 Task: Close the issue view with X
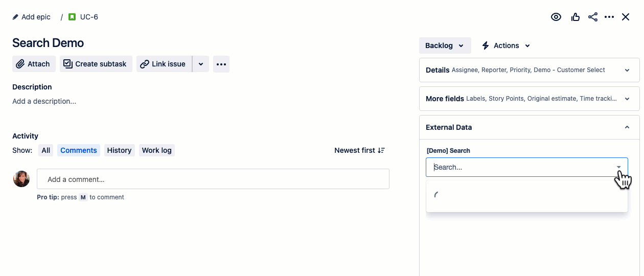pos(626,17)
